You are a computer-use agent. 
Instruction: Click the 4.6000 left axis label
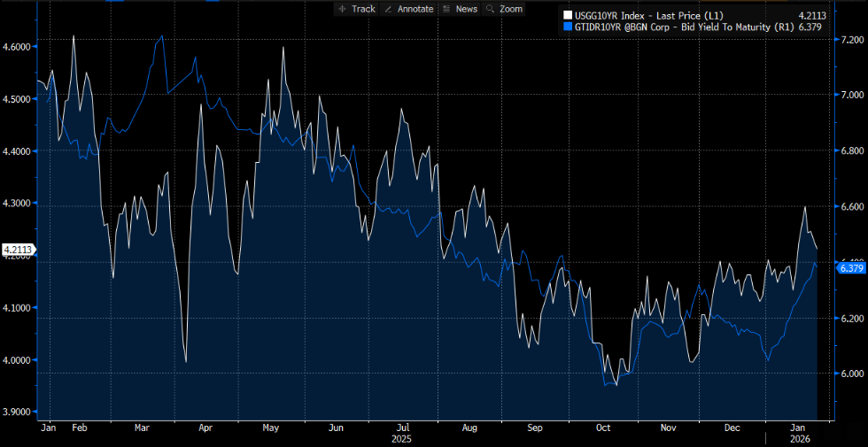tap(18, 46)
